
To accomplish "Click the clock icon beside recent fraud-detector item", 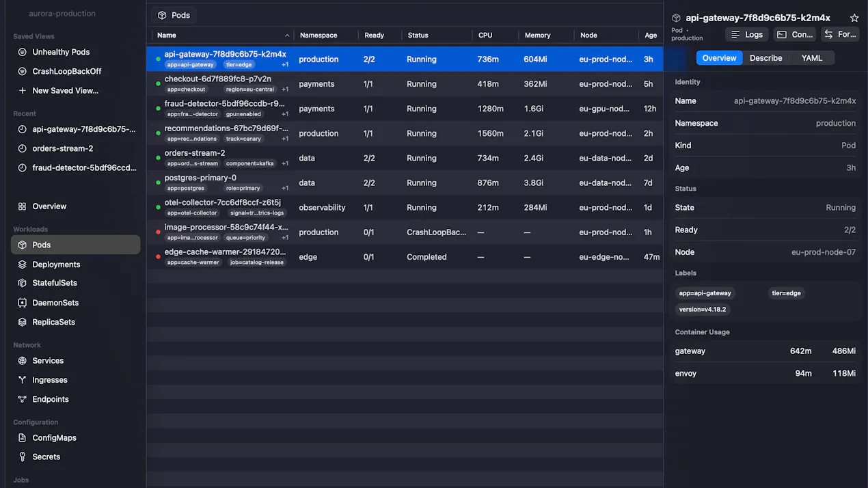I will (22, 167).
